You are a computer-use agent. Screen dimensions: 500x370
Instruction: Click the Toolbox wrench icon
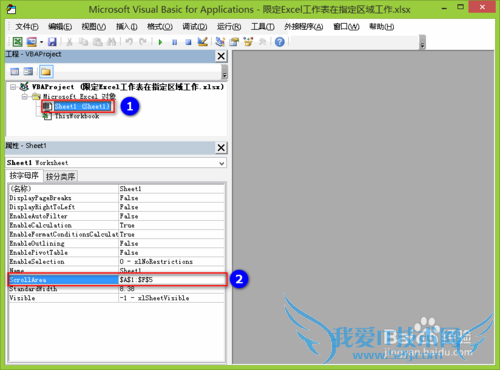263,42
